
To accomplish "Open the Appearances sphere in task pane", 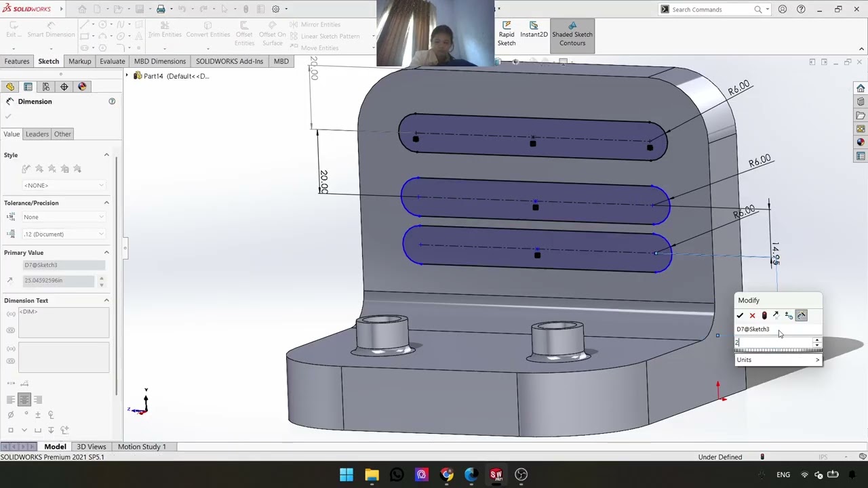I will coord(861,142).
